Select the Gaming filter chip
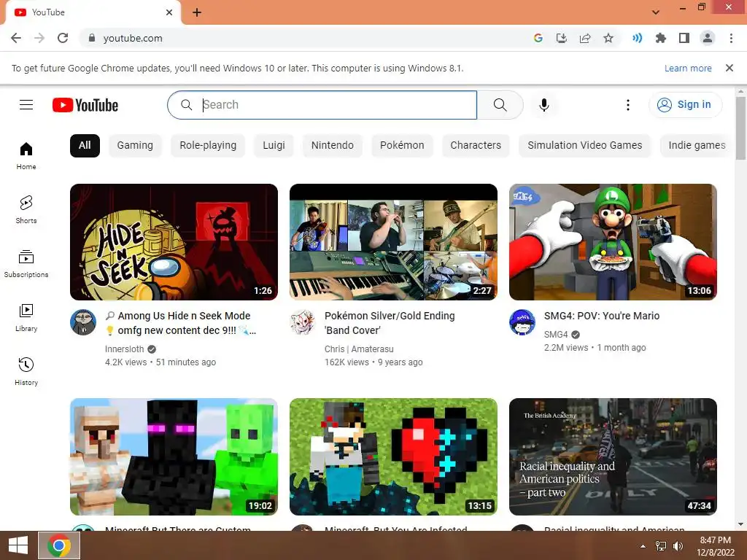Screen dimensions: 747x560 coord(135,145)
